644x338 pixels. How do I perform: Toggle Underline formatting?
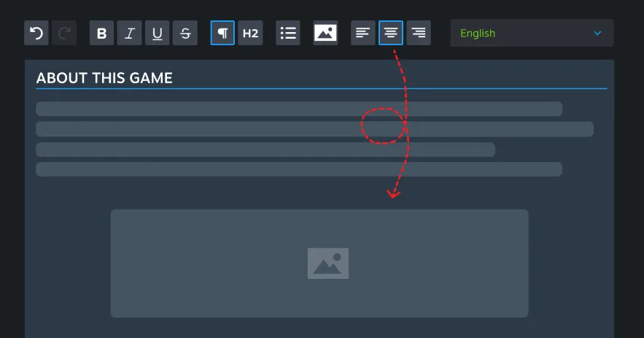click(x=158, y=33)
